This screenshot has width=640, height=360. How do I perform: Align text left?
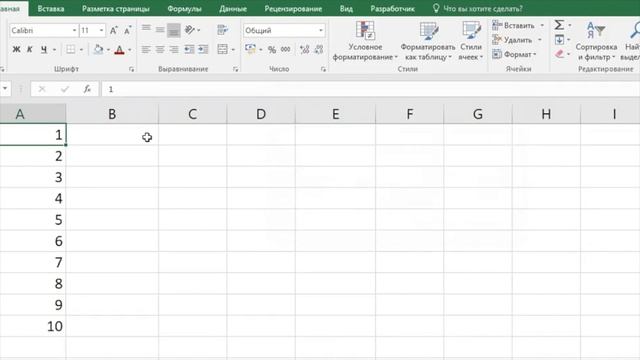(146, 49)
